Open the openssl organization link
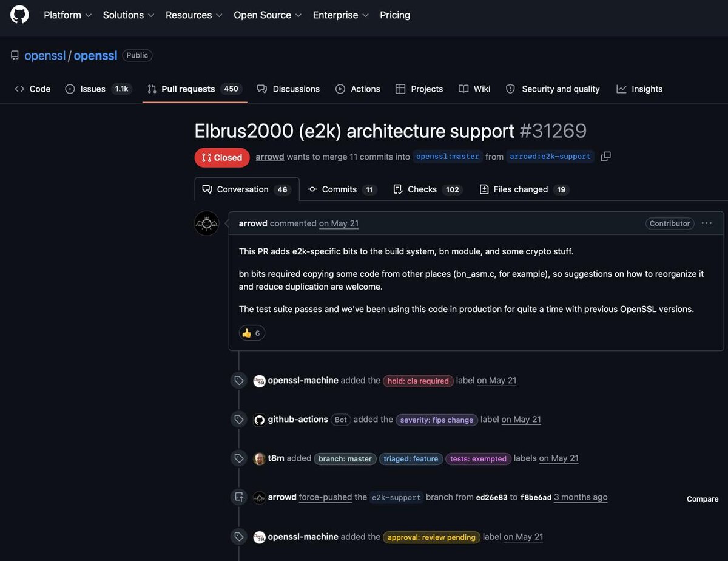The image size is (728, 561). (45, 55)
